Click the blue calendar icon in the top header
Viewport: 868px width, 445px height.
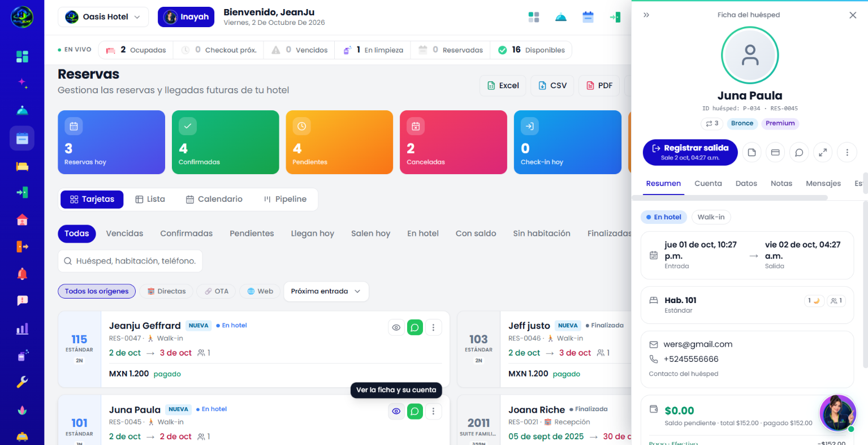click(x=588, y=17)
